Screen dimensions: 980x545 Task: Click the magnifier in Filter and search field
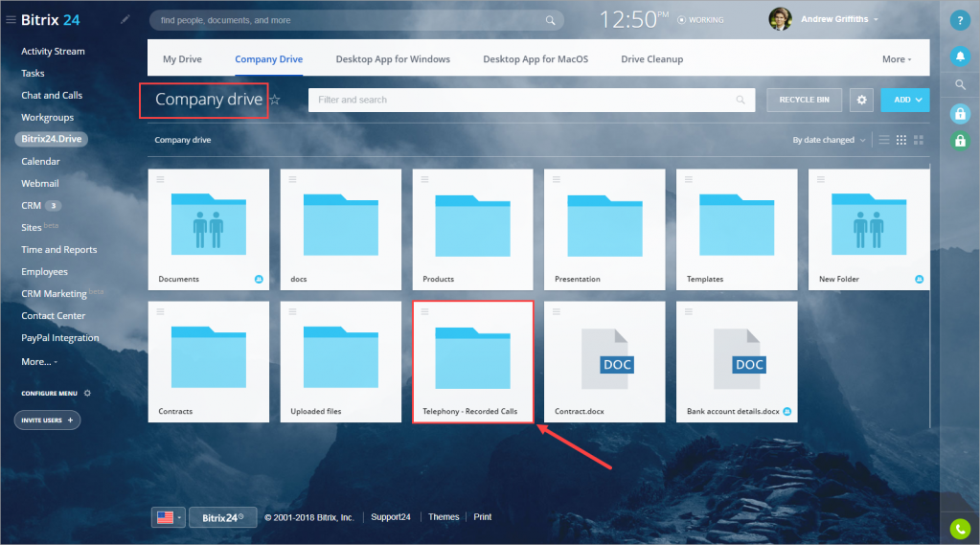point(740,100)
